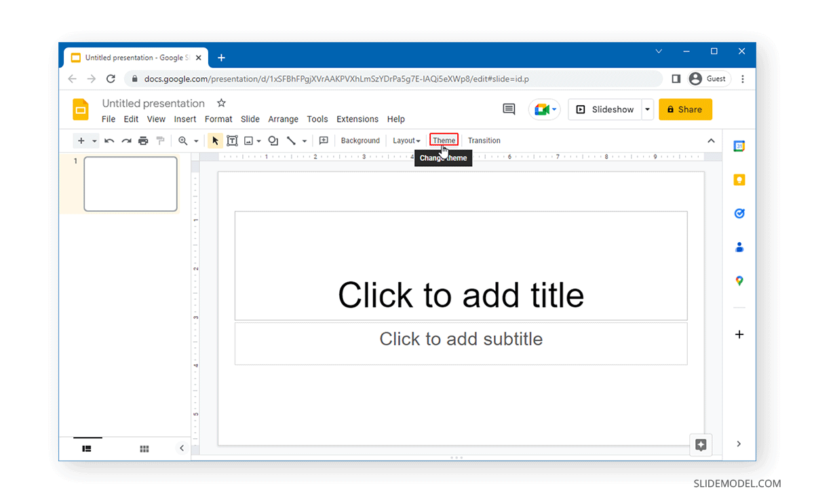
Task: Collapse the slide panel with the chevron
Action: pyautogui.click(x=181, y=448)
